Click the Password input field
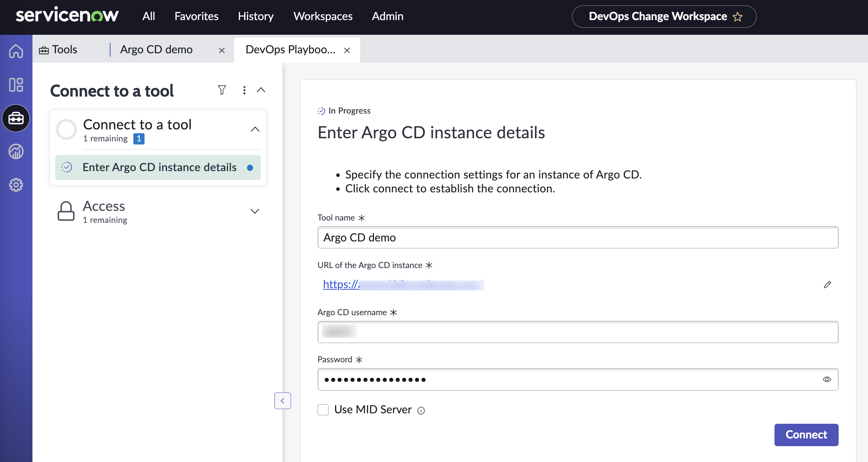Screen dimensions: 868x462 [578, 379]
